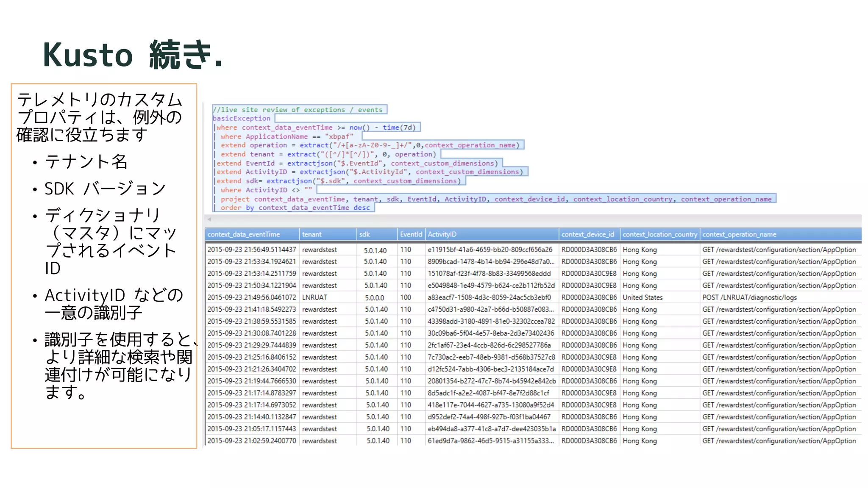Click the order by context_data_eventTime desc line
Image resolution: width=868 pixels, height=488 pixels.
295,208
